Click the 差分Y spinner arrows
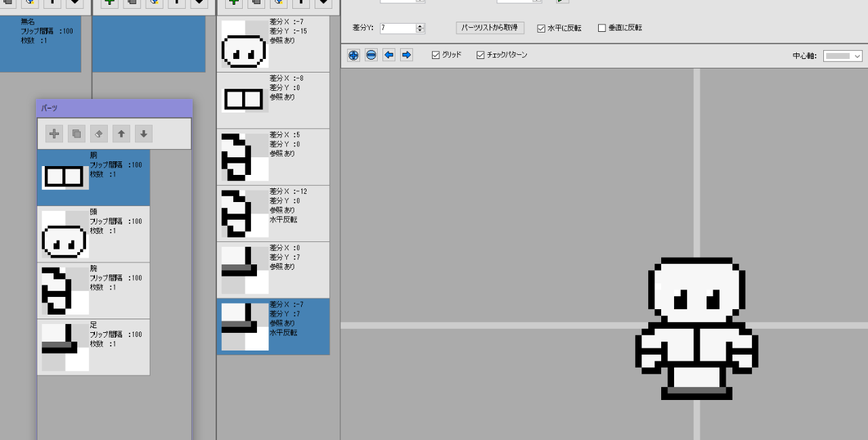 pos(420,28)
